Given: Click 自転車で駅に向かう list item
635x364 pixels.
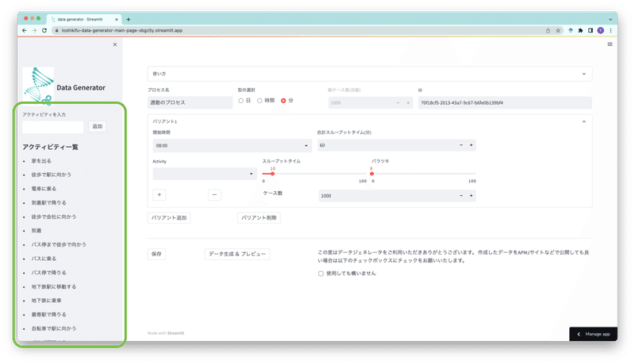Looking at the screenshot, I should pyautogui.click(x=54, y=329).
